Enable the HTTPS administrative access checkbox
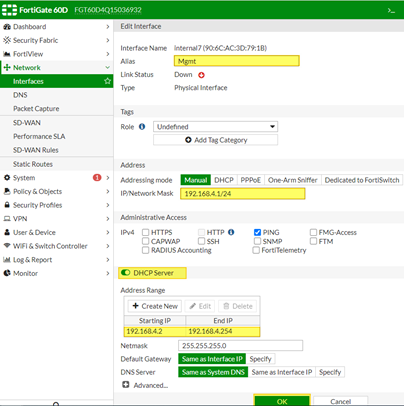 coord(145,232)
